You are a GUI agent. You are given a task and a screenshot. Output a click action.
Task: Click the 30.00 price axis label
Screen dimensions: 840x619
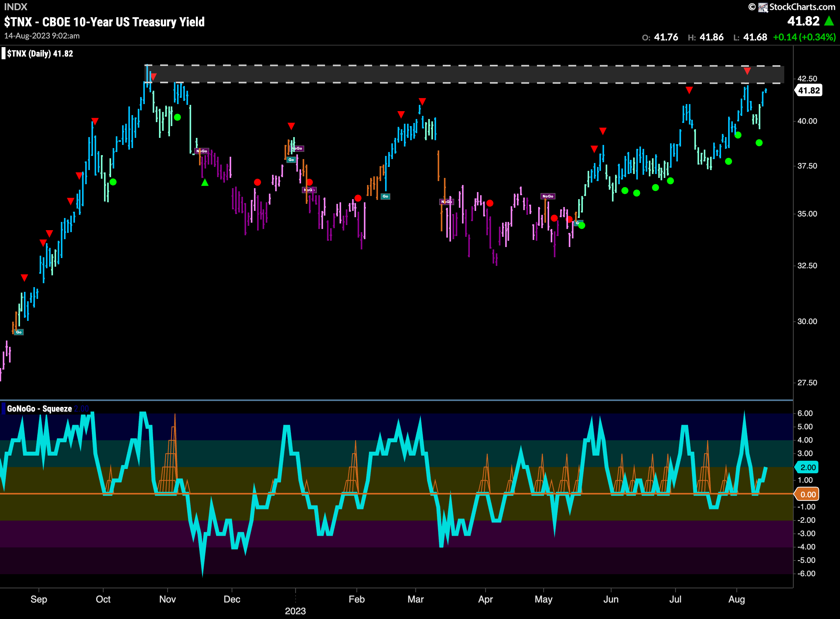pos(807,321)
